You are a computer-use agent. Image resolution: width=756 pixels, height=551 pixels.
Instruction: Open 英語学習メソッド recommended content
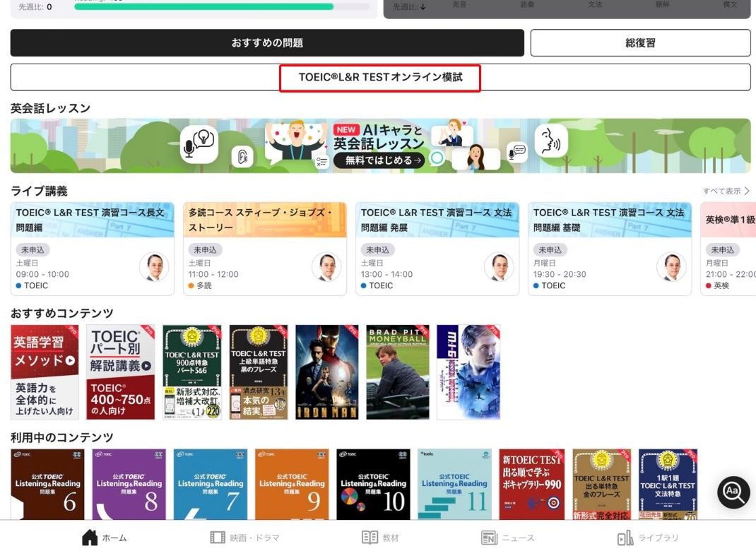click(x=45, y=372)
